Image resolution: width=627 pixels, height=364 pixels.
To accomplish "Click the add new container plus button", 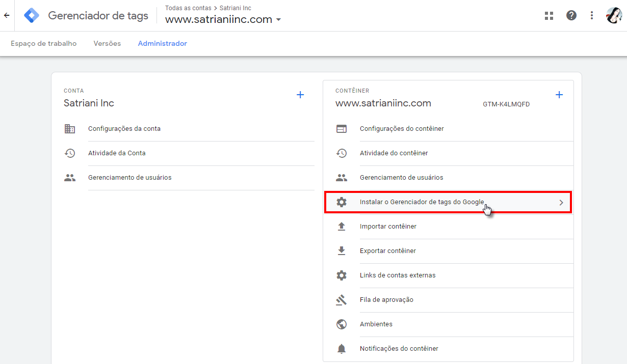I will [559, 94].
